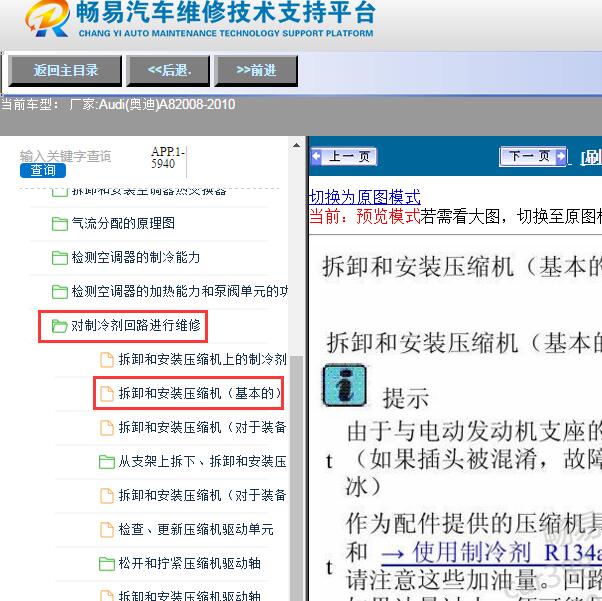
Task: Open 拆卸和安装压缩机（基本的） page
Action: coord(200,394)
